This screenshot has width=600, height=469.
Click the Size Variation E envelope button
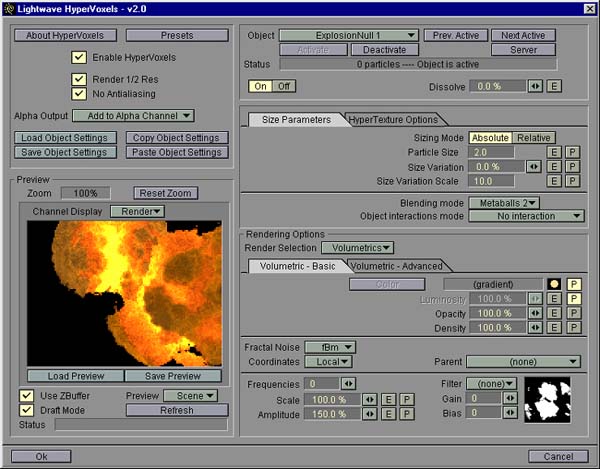click(x=554, y=166)
